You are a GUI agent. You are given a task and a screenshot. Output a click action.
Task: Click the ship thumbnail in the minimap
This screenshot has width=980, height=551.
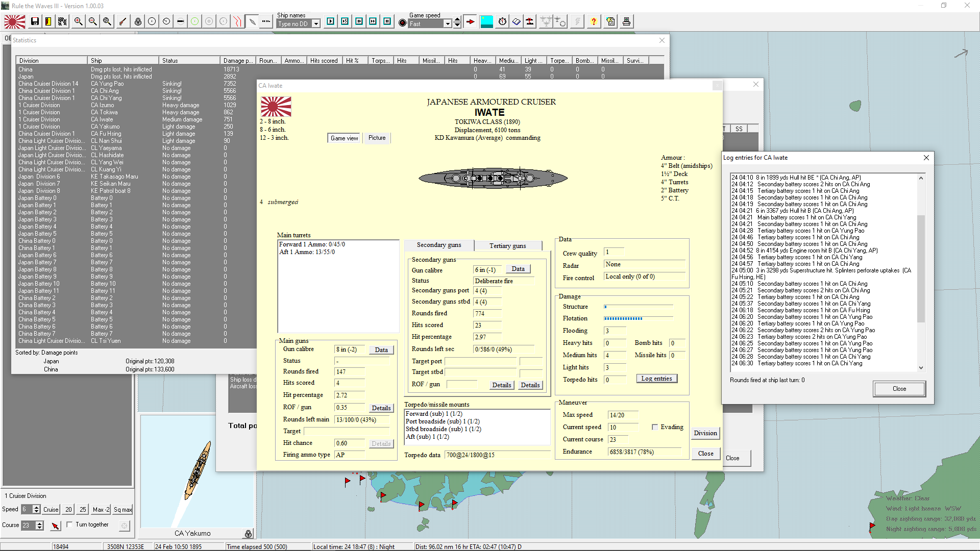point(198,470)
